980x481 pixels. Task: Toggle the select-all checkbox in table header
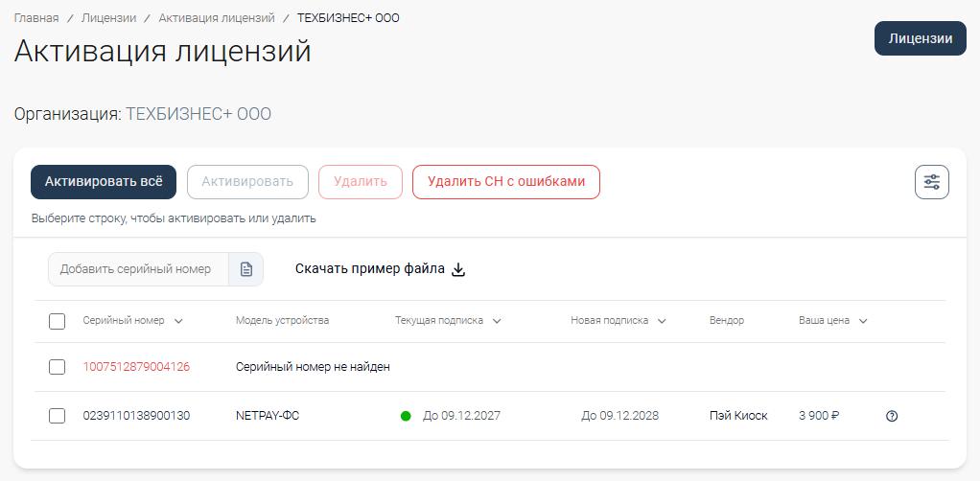[57, 321]
